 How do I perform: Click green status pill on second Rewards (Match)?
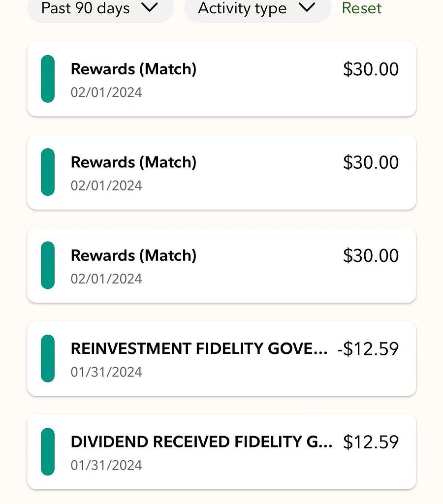click(x=48, y=172)
